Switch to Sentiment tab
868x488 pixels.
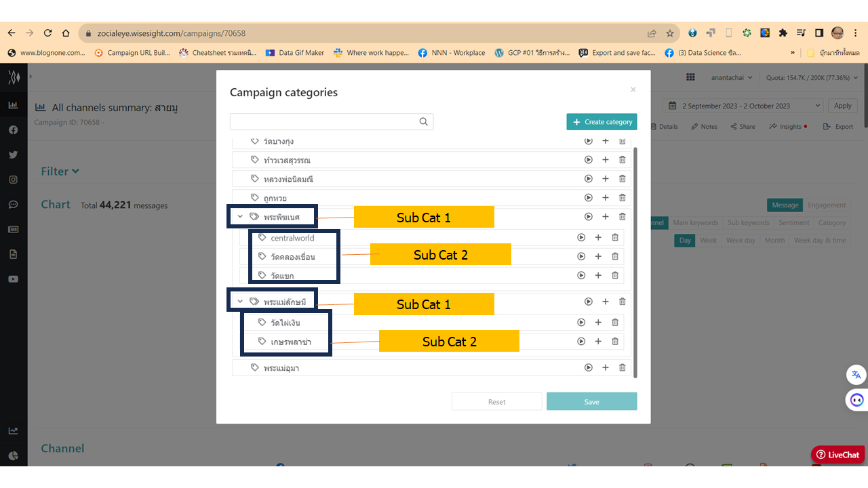[x=793, y=223]
